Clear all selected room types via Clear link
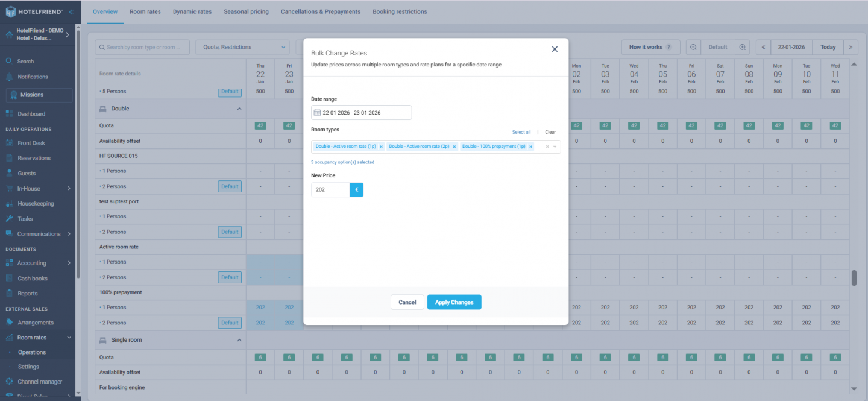This screenshot has width=868, height=401. 549,132
